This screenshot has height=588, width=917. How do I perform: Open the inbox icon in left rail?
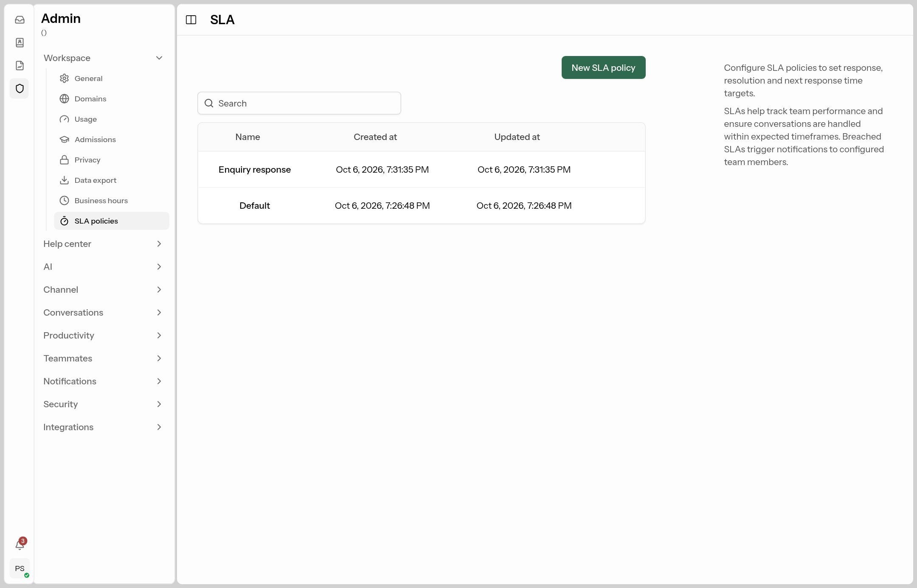coord(20,20)
